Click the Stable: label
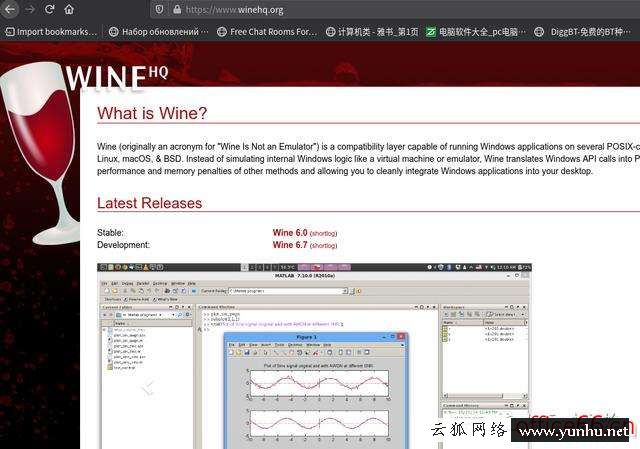The height and width of the screenshot is (449, 640). pos(110,233)
